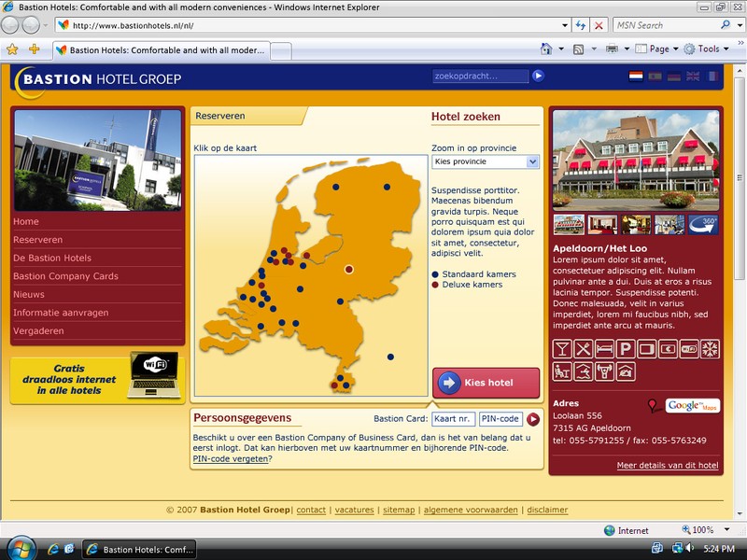
Task: Open Reserveren in the left menu
Action: [37, 240]
